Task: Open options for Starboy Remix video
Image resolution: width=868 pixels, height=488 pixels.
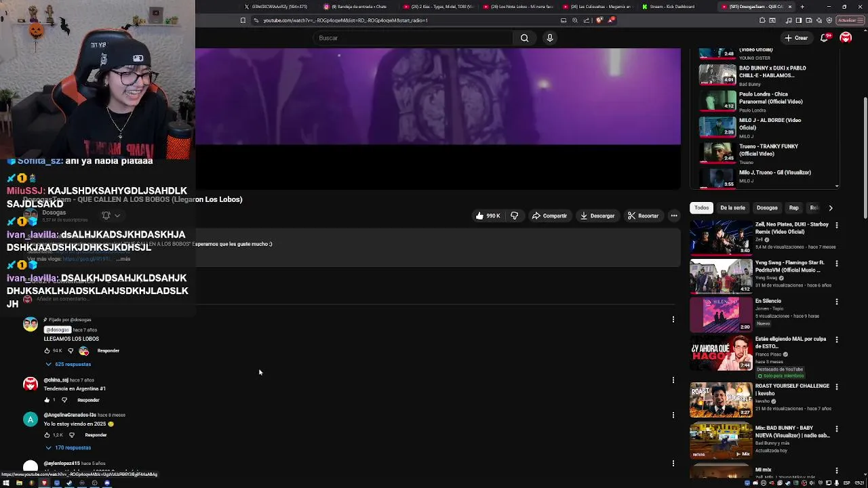Action: [x=836, y=225]
